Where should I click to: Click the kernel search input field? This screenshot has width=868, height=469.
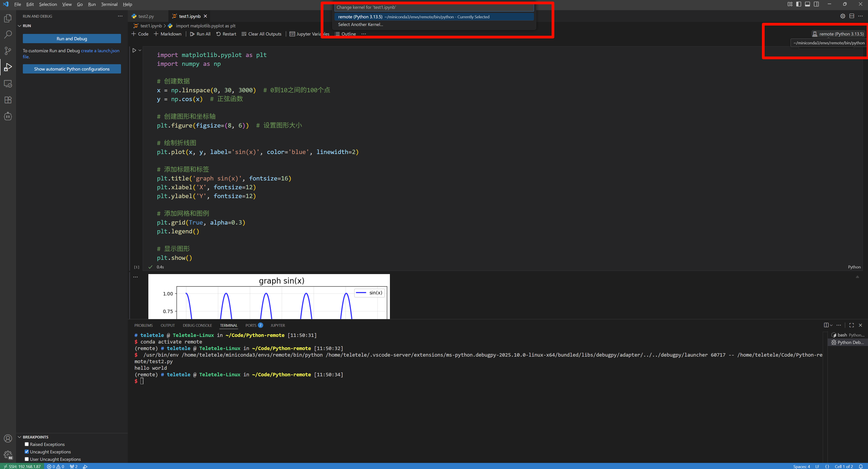[434, 7]
